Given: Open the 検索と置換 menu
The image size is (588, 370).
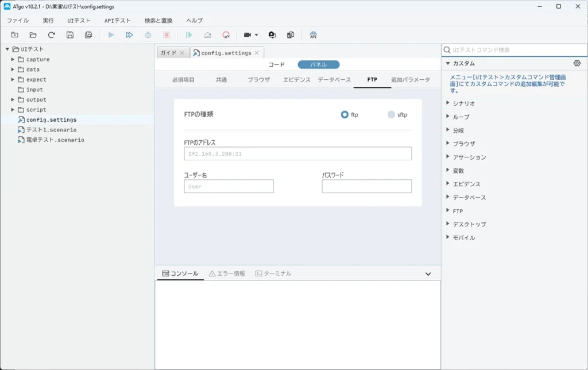Looking at the screenshot, I should (158, 21).
